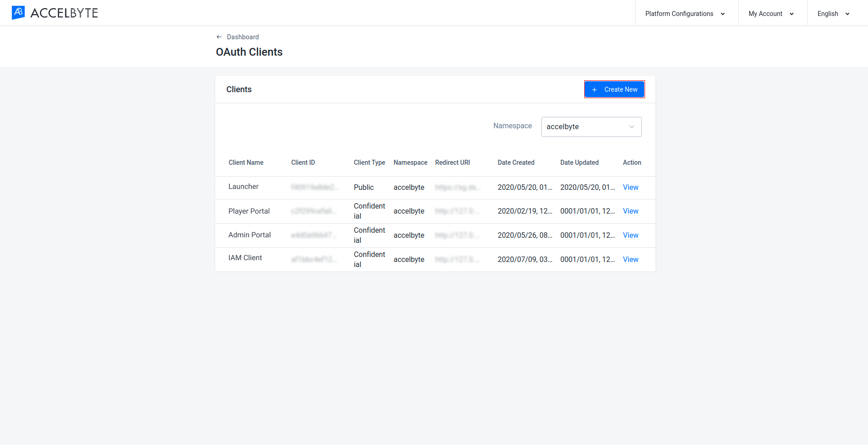Expand the Namespace accelbyte combo box

(x=591, y=127)
